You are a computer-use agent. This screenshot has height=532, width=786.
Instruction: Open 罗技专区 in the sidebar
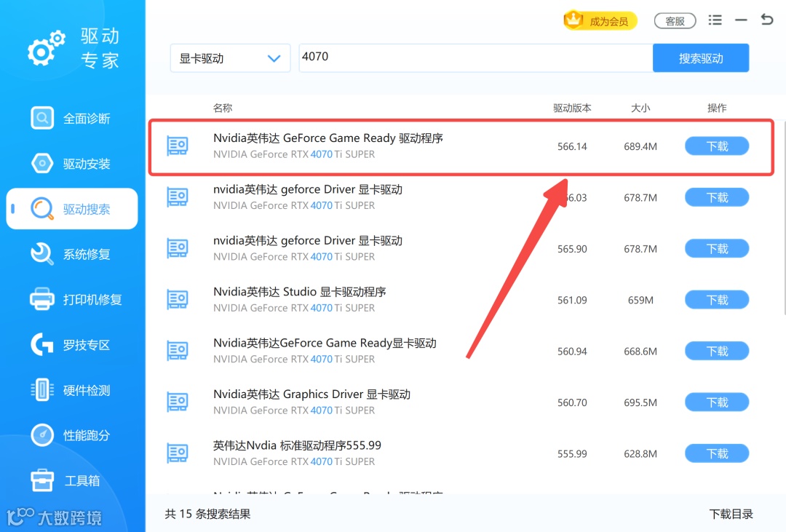[x=71, y=345]
